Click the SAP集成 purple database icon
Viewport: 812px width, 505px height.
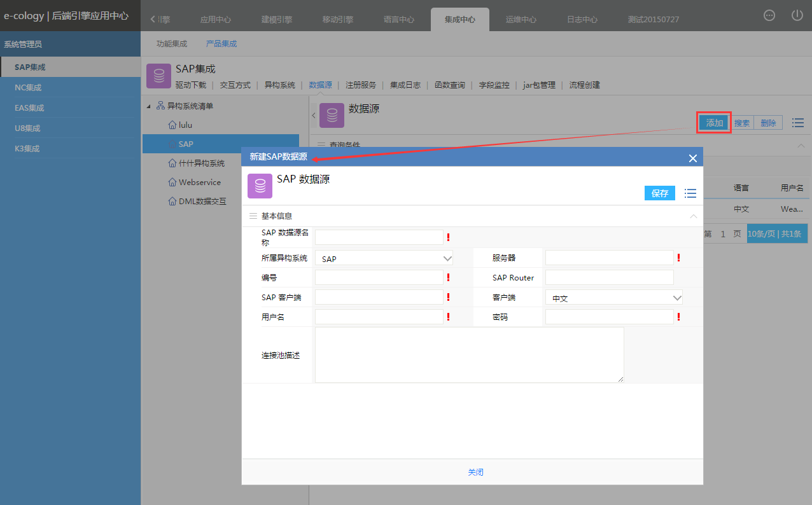tap(158, 76)
